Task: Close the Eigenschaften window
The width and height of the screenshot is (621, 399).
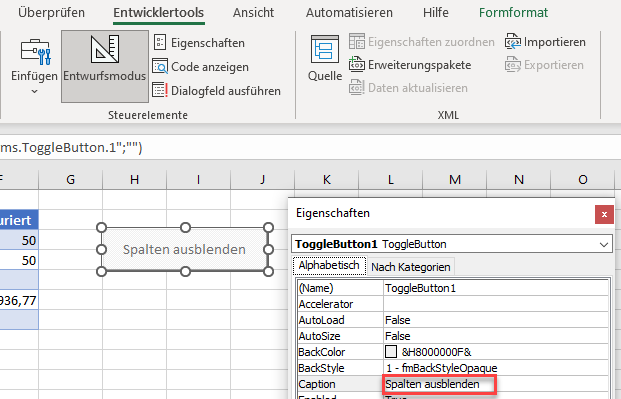Action: click(x=604, y=214)
